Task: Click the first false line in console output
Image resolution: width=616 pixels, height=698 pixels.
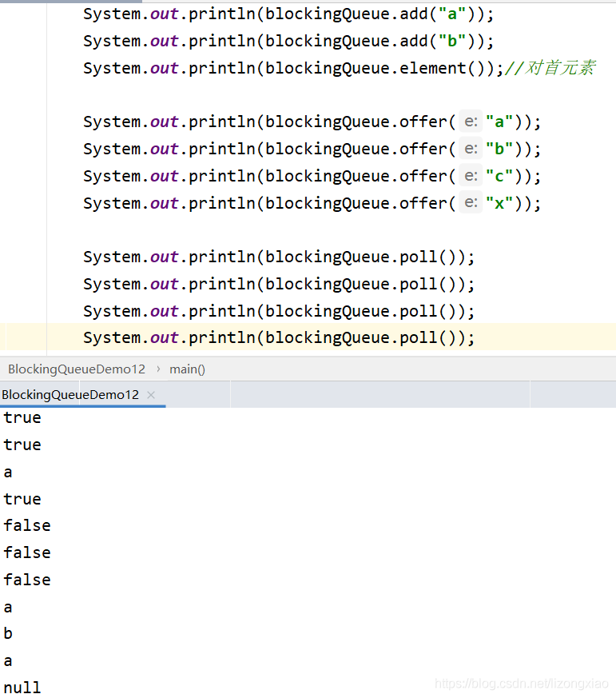Action: [27, 525]
